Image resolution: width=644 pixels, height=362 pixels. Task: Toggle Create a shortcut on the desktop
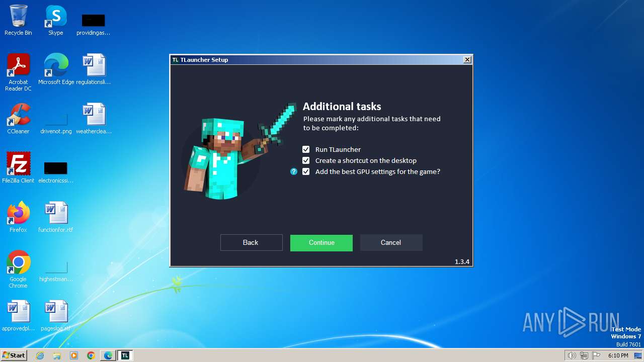pyautogui.click(x=306, y=160)
